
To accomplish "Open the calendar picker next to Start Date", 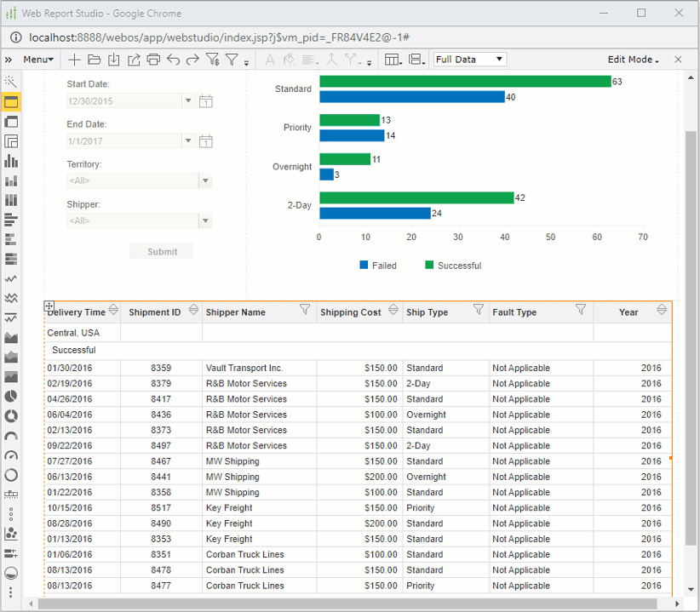I will click(205, 101).
